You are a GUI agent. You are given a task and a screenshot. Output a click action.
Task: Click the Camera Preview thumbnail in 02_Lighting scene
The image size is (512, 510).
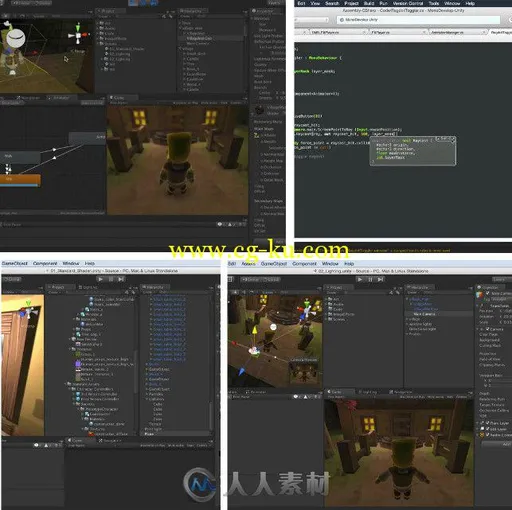[x=304, y=372]
